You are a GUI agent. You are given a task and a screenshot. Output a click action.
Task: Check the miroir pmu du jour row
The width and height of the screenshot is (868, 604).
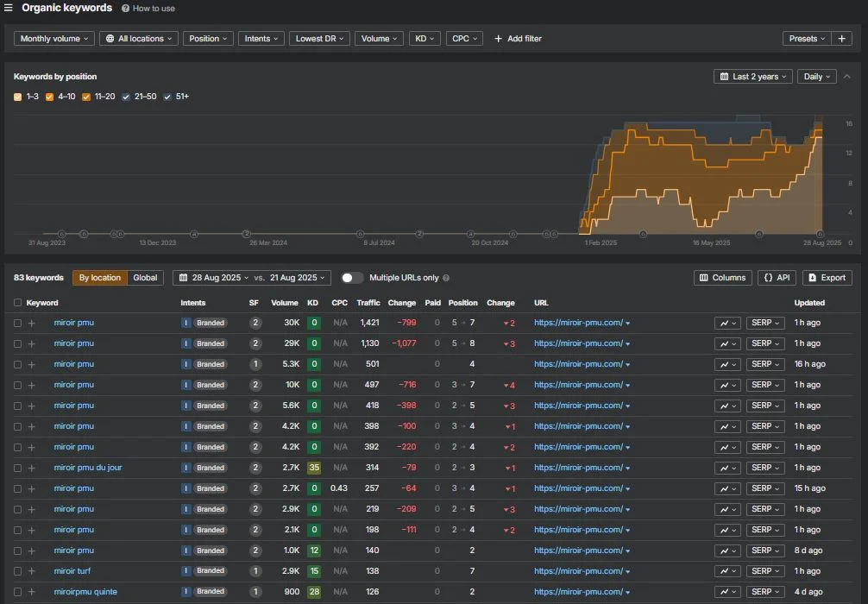tap(18, 469)
